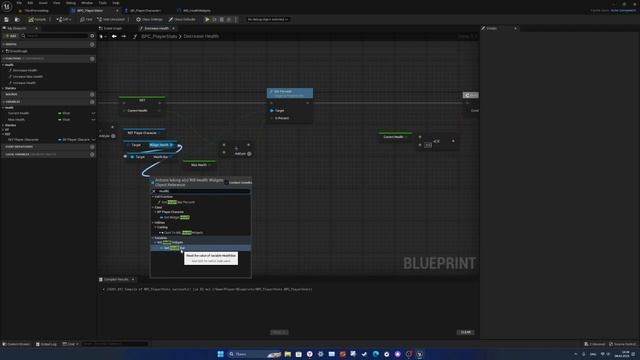Open Class Settings
Screen dimensions: 640x360
(x=149, y=19)
